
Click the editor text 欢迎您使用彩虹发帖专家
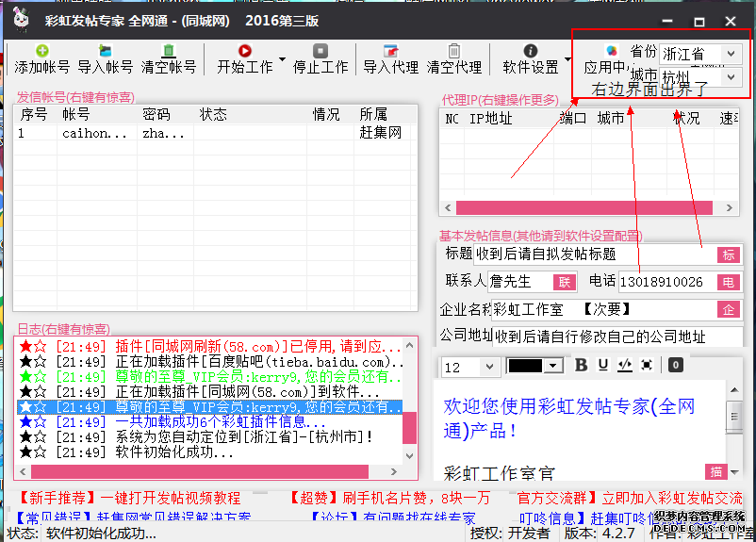569,418
